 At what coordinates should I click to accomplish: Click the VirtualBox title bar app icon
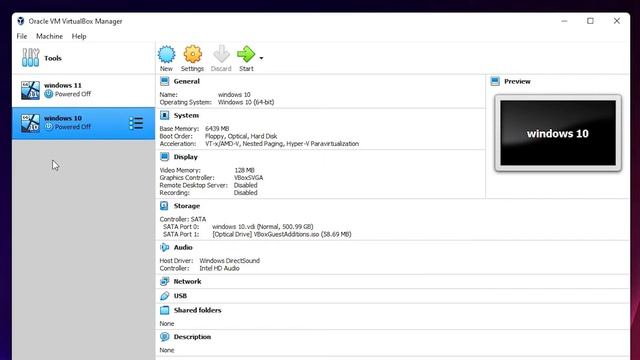21,21
